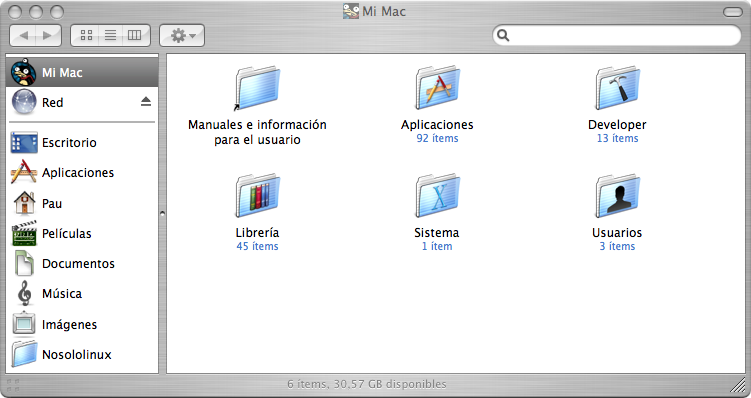Click the Mi Mac title bar proxy icon

[x=351, y=11]
